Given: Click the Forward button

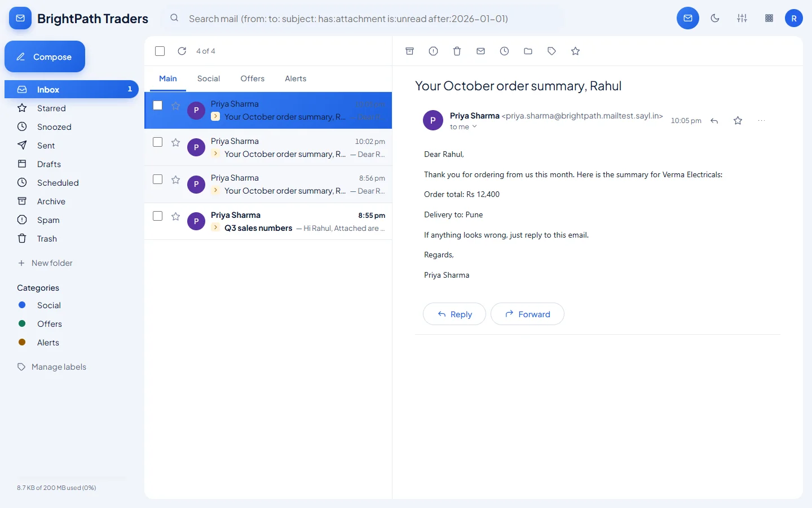Looking at the screenshot, I should (x=527, y=314).
